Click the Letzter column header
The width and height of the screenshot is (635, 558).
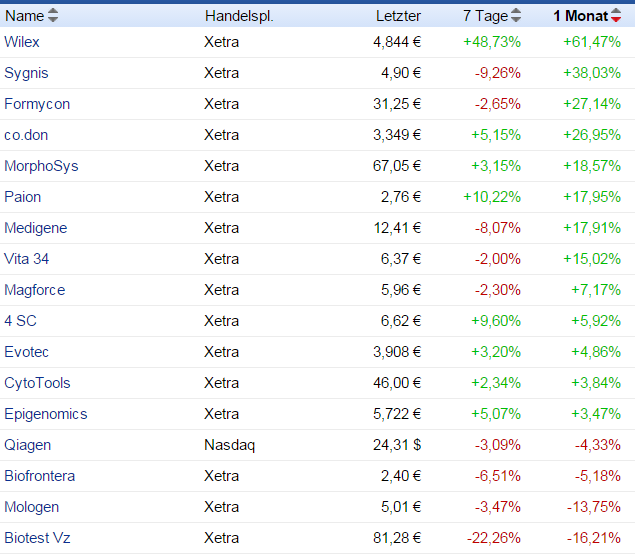[398, 16]
